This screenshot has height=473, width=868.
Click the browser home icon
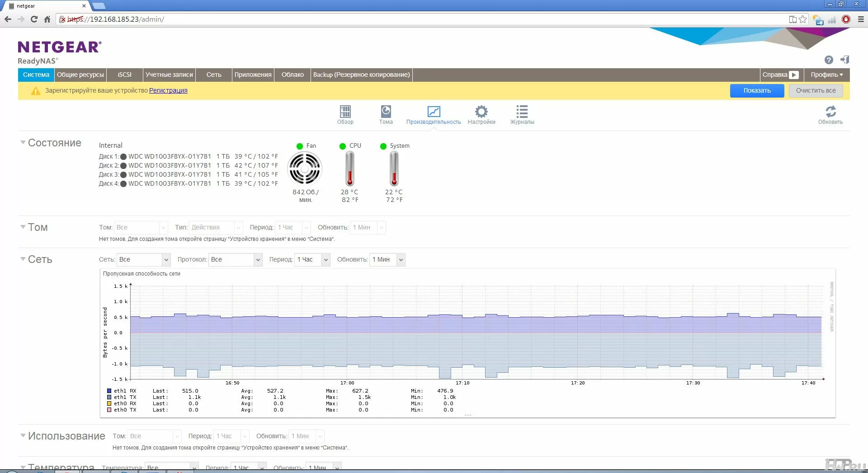coord(47,19)
